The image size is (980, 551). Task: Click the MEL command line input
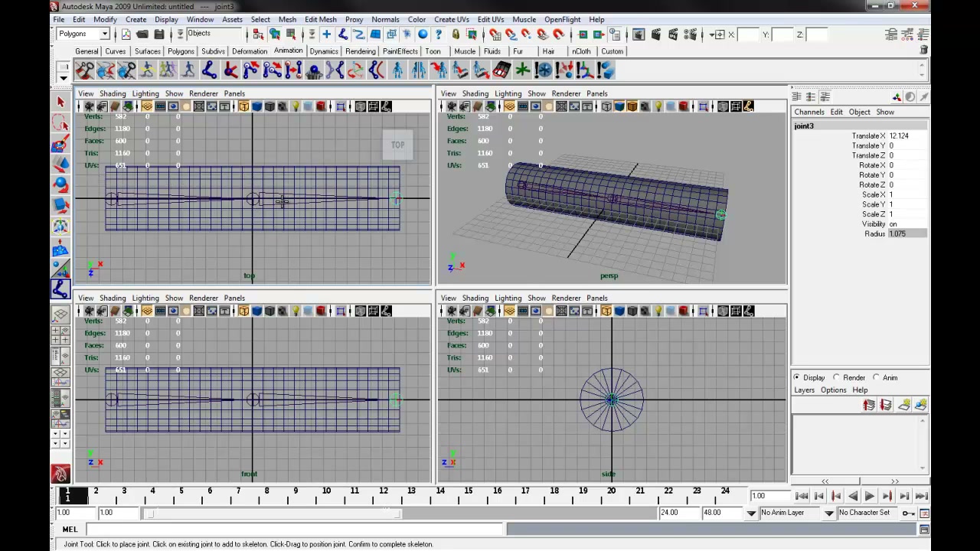pos(294,530)
